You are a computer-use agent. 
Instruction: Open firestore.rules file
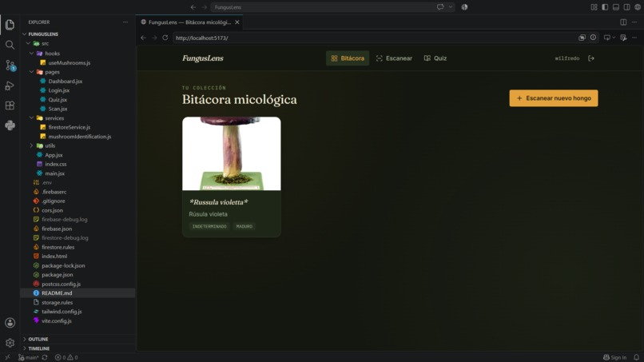point(58,247)
